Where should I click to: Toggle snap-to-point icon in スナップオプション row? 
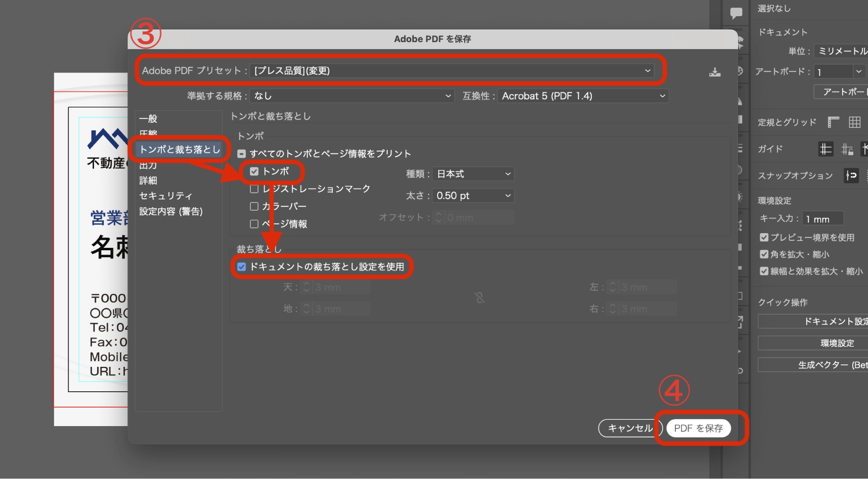click(x=851, y=175)
